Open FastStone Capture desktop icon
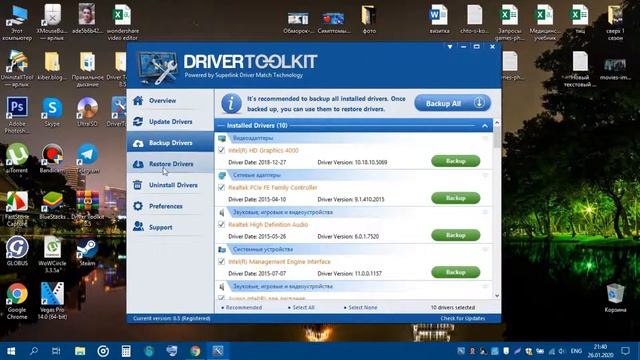The width and height of the screenshot is (640, 360). click(17, 209)
